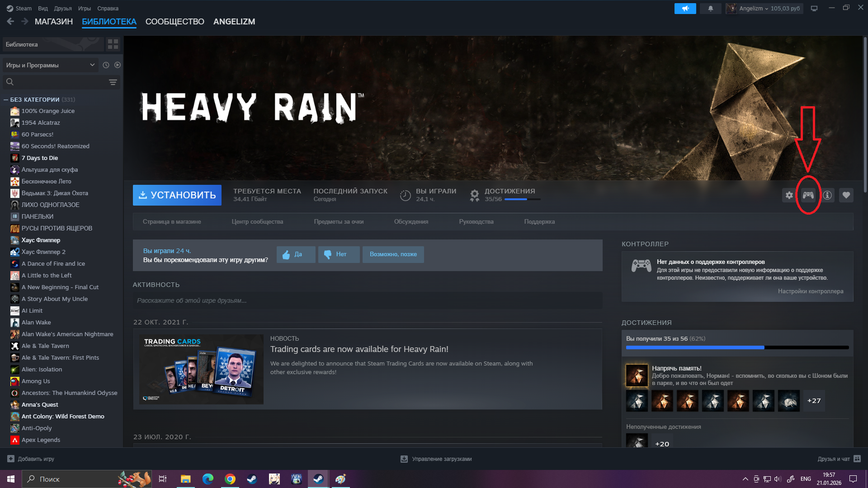Go forward with the right arrow
This screenshot has width=868, height=488.
[25, 21]
